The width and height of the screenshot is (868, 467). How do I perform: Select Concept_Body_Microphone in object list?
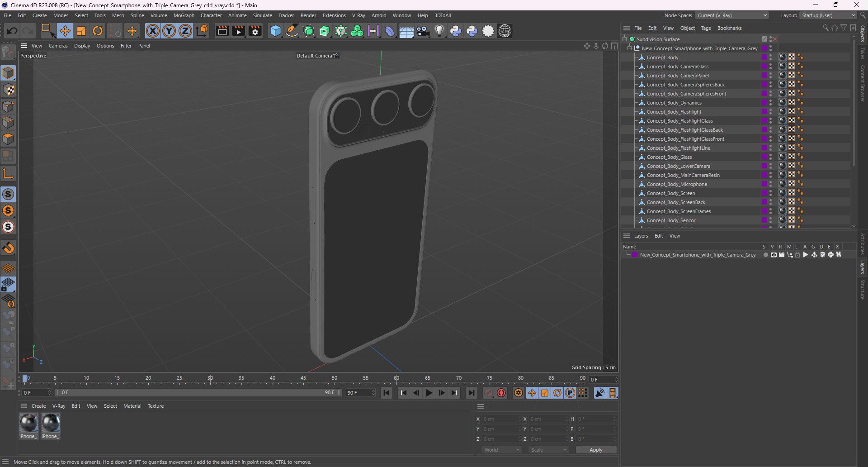(677, 184)
